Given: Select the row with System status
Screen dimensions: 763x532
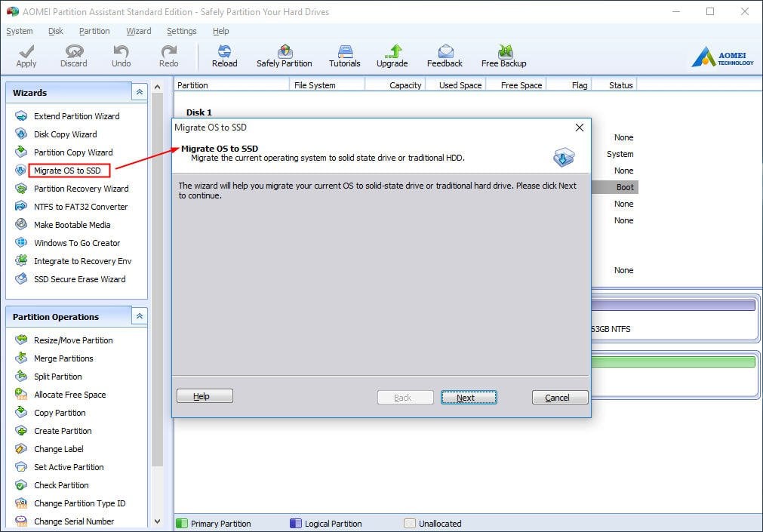Looking at the screenshot, I should (614, 154).
